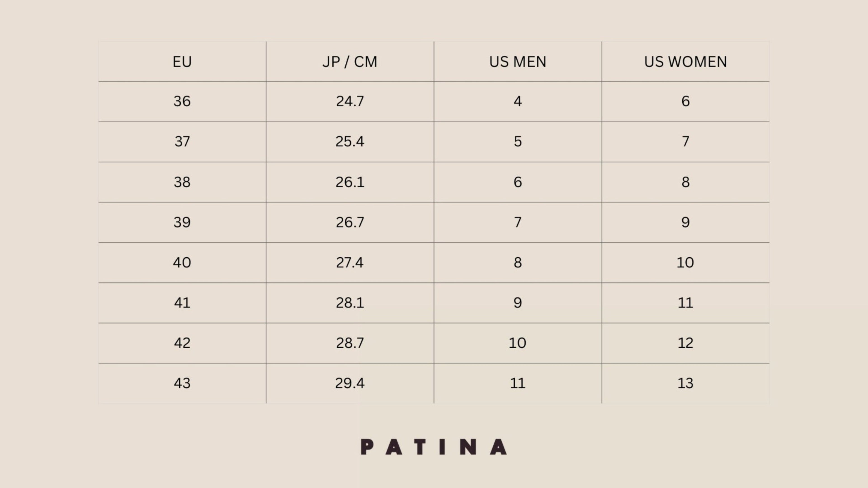Click the 25.4 value in JP / CM

[350, 141]
